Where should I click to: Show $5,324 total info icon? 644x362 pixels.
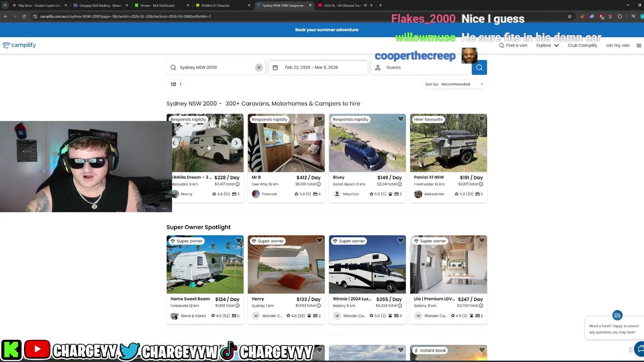click(x=400, y=306)
